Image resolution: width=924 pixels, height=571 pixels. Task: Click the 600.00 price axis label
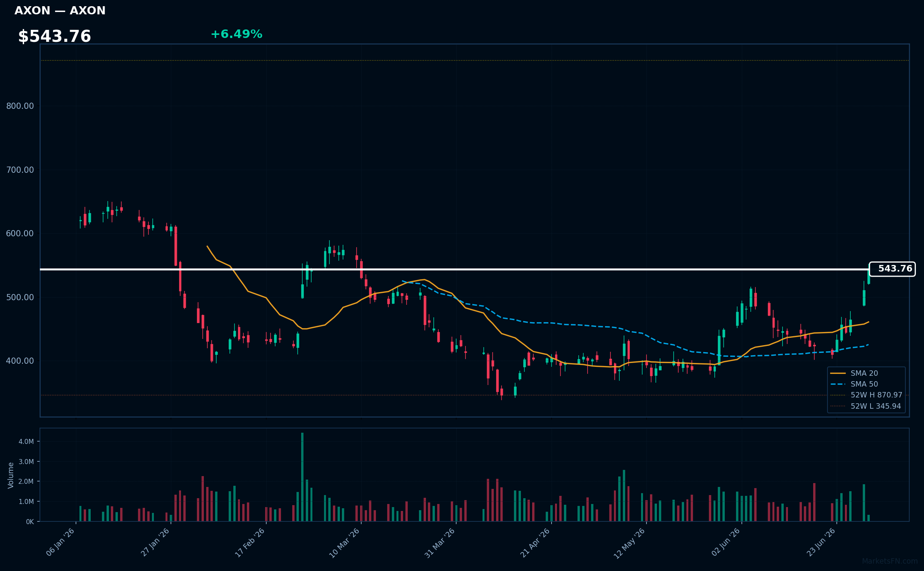tap(20, 234)
